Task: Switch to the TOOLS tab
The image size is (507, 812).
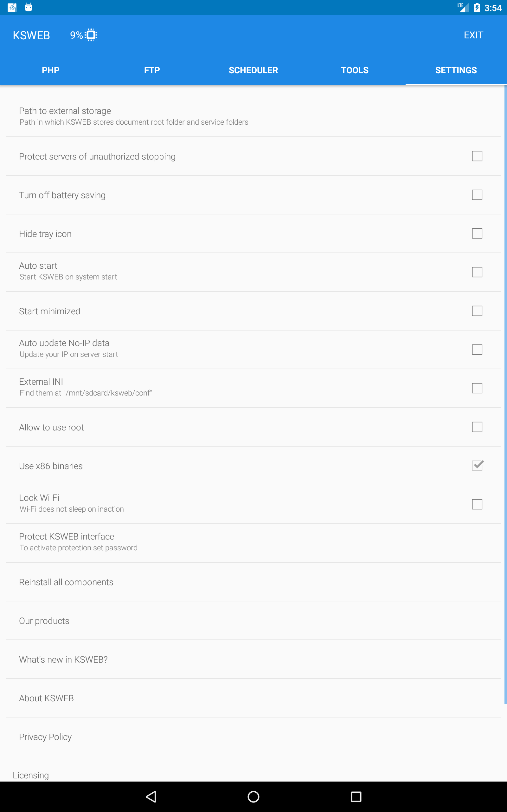Action: [x=355, y=70]
